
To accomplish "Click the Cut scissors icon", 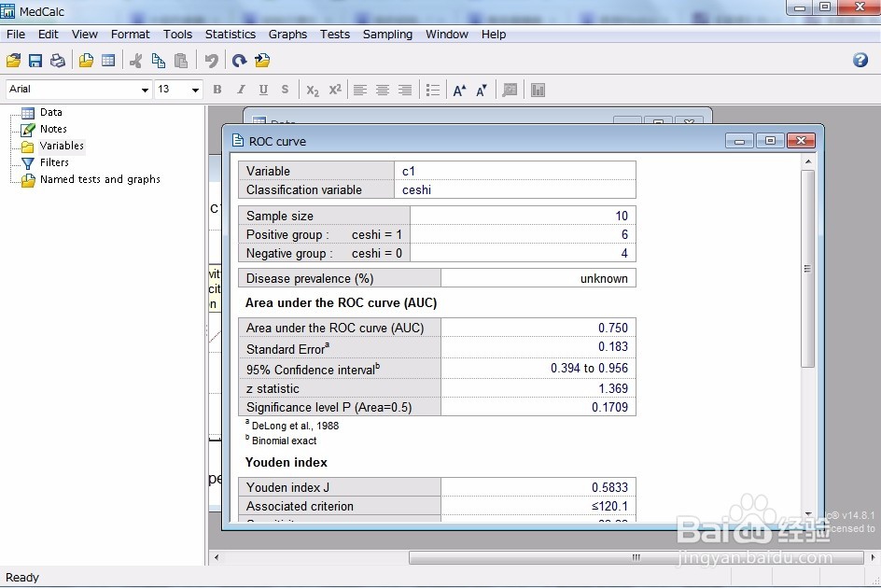I will (x=136, y=60).
